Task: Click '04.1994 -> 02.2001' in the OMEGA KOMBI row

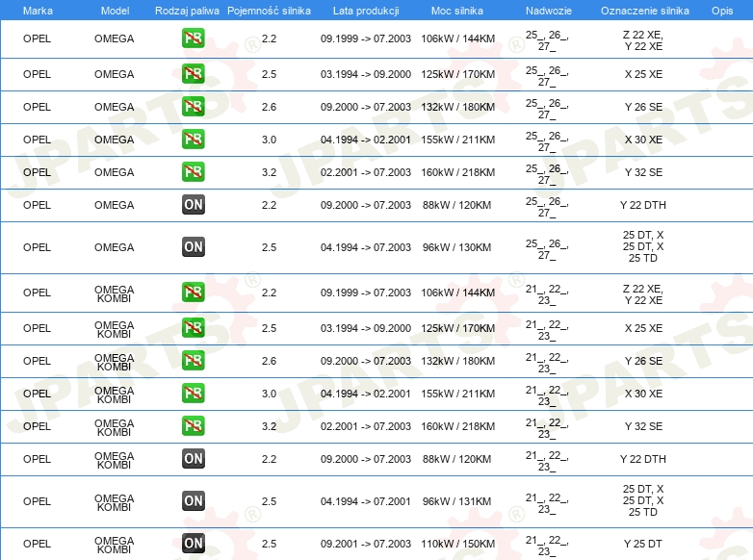Action: (366, 394)
